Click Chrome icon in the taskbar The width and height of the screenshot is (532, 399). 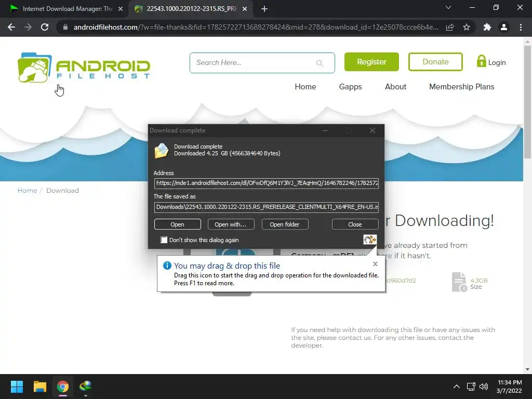click(62, 387)
